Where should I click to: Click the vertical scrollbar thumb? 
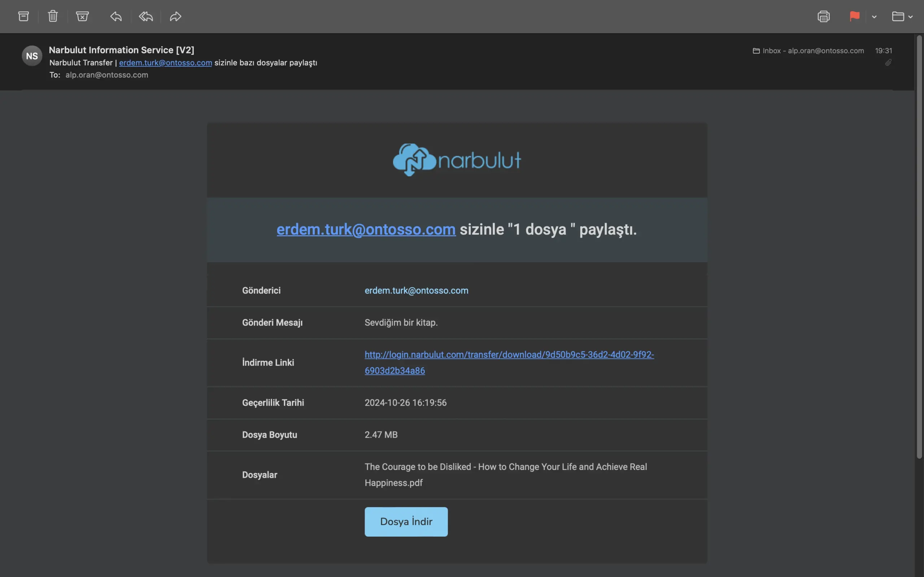tap(919, 248)
